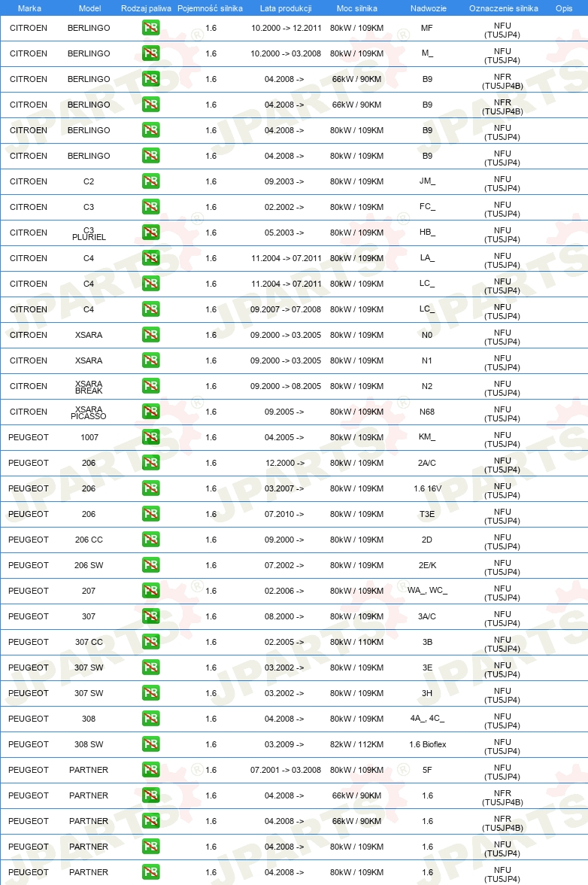Select the body code cell 'N68'
Image resolution: width=588 pixels, height=885 pixels.
(x=427, y=412)
